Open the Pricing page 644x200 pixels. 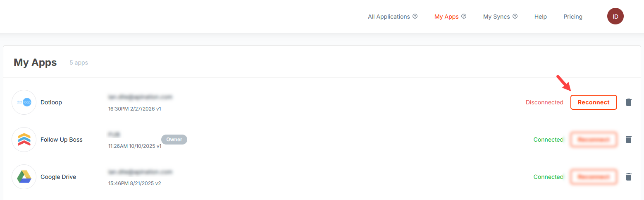click(572, 17)
